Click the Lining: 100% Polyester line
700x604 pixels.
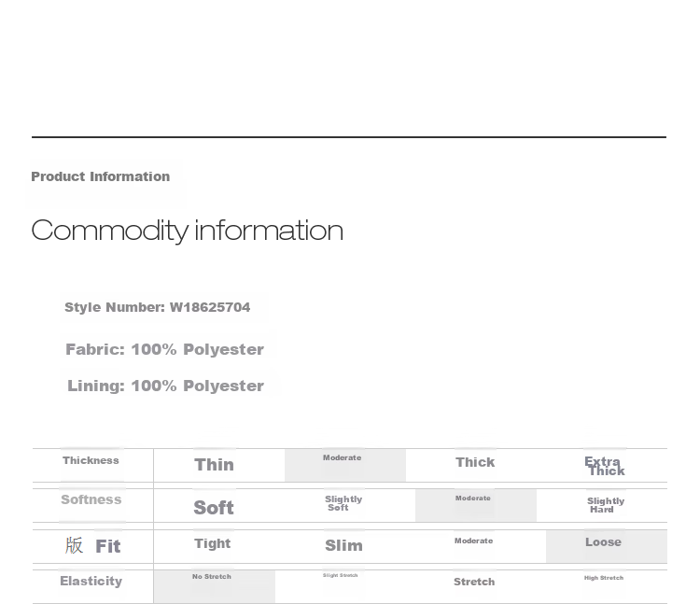pyautogui.click(x=165, y=386)
